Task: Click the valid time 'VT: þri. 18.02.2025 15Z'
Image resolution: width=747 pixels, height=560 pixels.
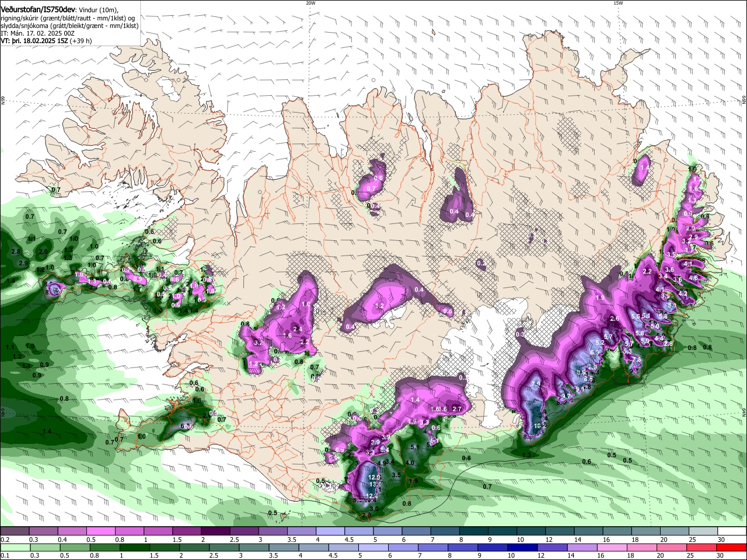Action: [34, 41]
